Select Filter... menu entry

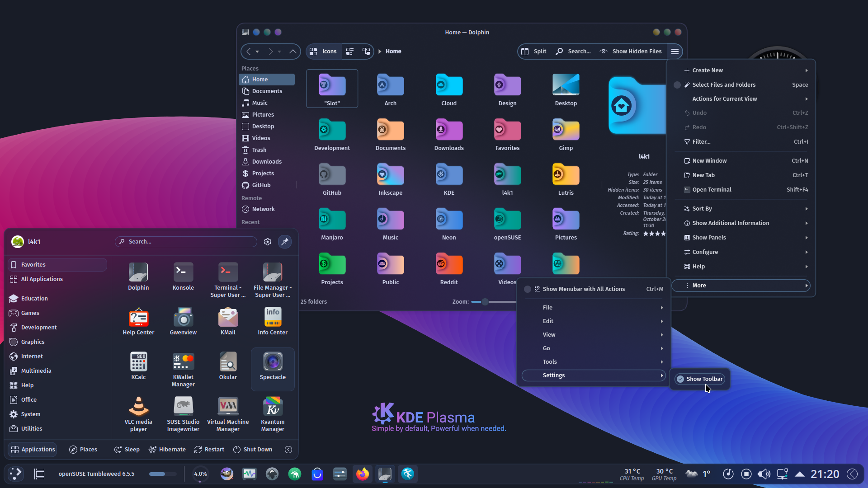(742, 142)
